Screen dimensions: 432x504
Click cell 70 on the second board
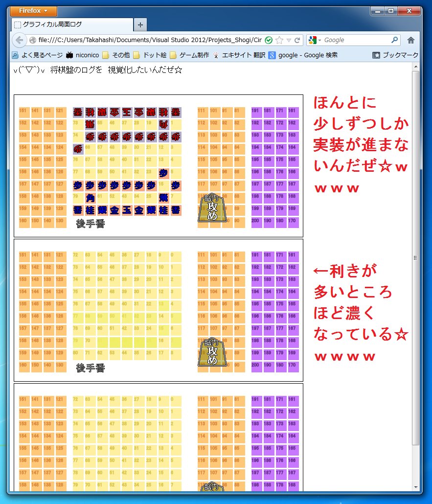[91, 343]
